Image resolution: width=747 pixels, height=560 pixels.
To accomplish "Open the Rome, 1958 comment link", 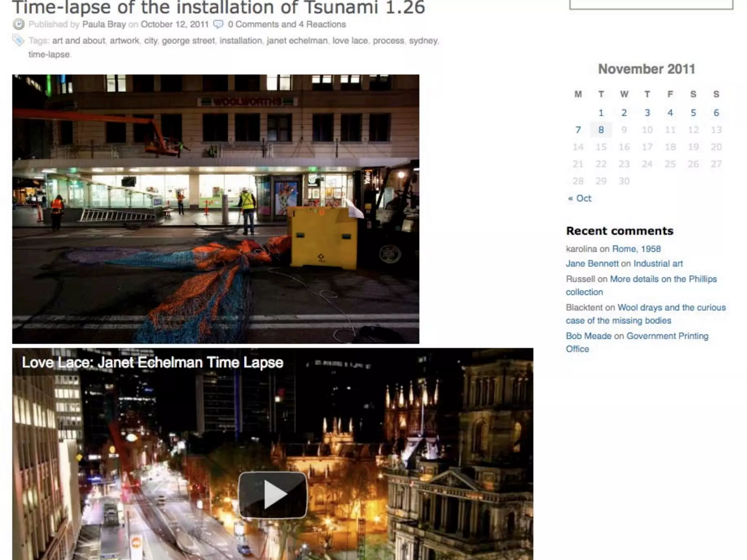I will pos(636,249).
